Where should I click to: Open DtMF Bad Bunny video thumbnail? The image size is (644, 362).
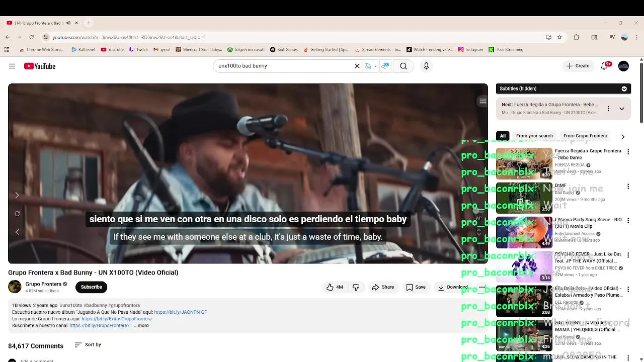pyautogui.click(x=524, y=198)
